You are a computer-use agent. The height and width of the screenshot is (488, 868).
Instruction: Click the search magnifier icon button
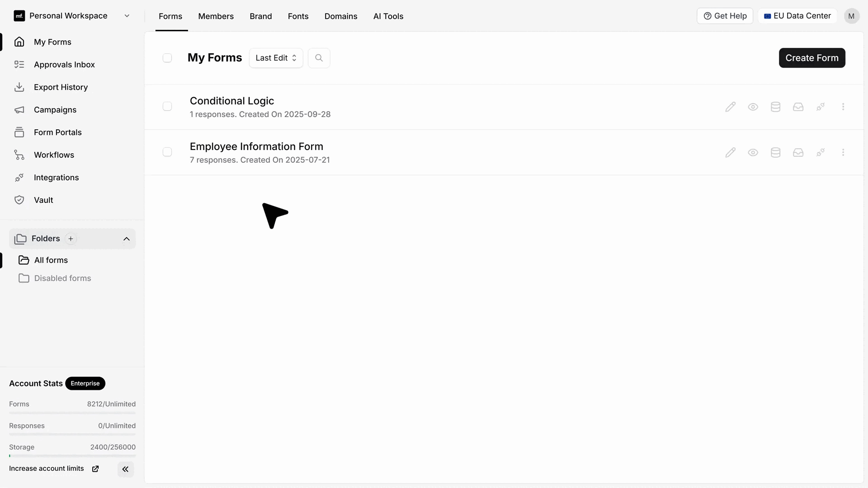[x=319, y=58]
